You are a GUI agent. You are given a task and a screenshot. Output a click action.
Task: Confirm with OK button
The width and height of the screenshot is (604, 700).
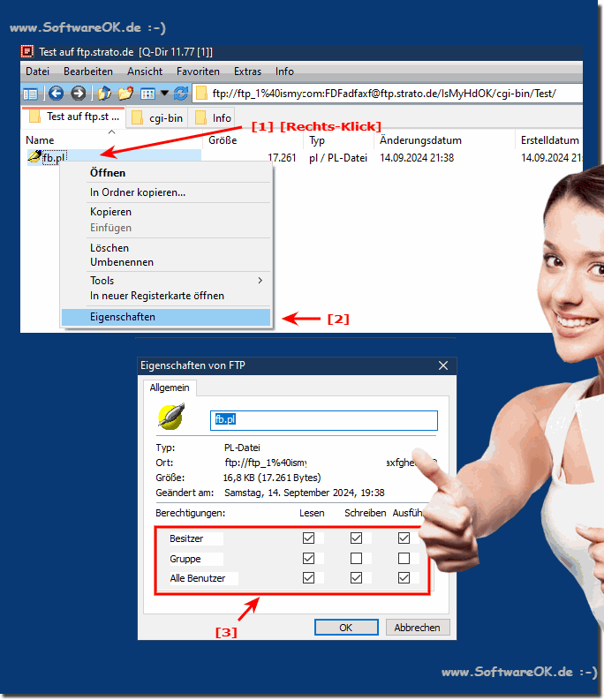pyautogui.click(x=346, y=628)
